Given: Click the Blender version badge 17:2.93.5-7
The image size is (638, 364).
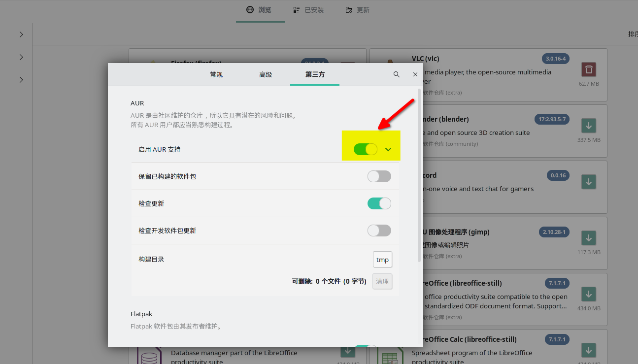Looking at the screenshot, I should pyautogui.click(x=552, y=119).
